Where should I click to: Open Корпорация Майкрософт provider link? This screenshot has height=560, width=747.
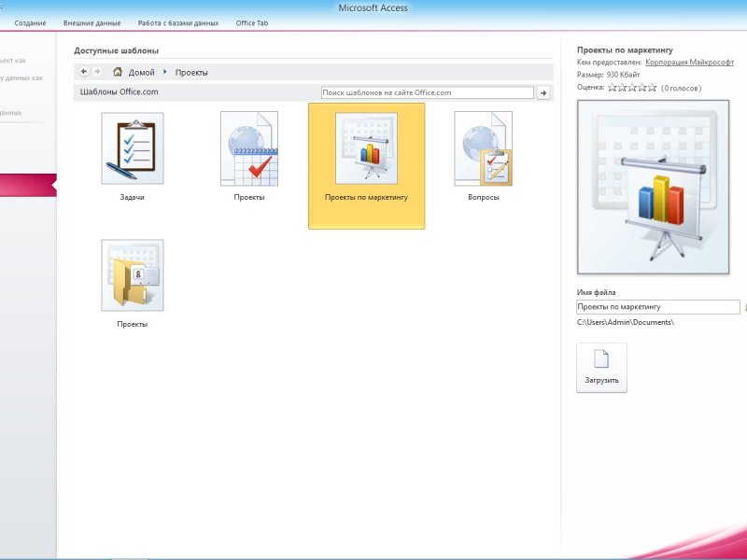pos(689,62)
